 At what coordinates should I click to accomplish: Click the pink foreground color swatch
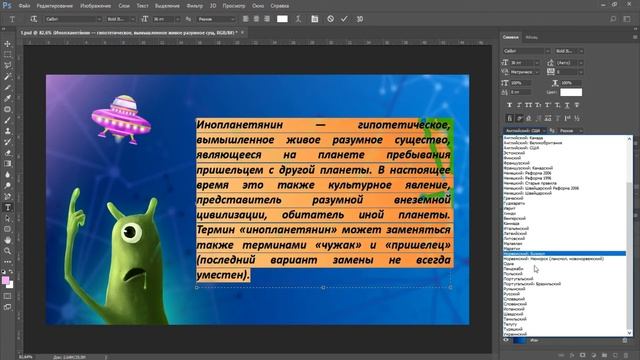pyautogui.click(x=5, y=280)
